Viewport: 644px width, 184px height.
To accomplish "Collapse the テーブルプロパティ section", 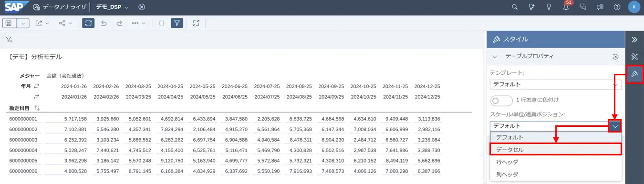I will pos(495,56).
